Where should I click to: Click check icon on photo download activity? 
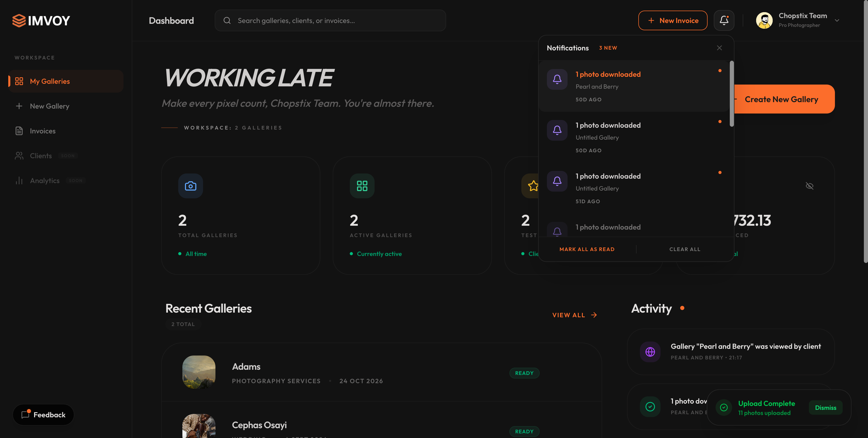[650, 407]
